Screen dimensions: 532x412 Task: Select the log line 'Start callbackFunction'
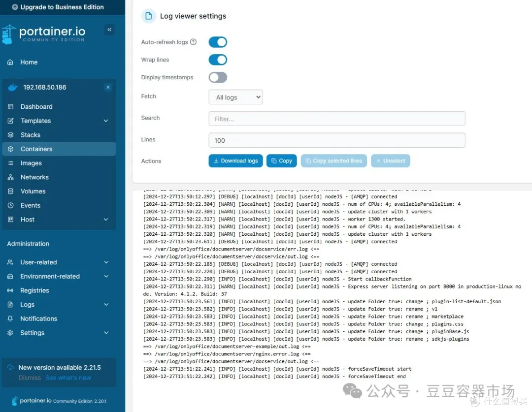277,279
